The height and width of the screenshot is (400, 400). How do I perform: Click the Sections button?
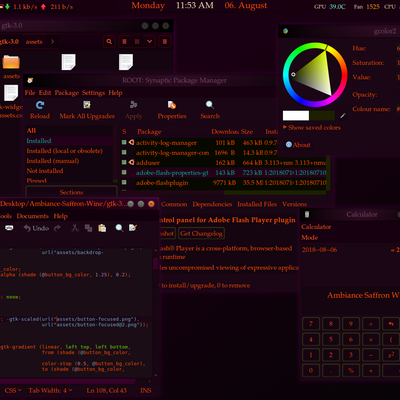[x=71, y=192]
